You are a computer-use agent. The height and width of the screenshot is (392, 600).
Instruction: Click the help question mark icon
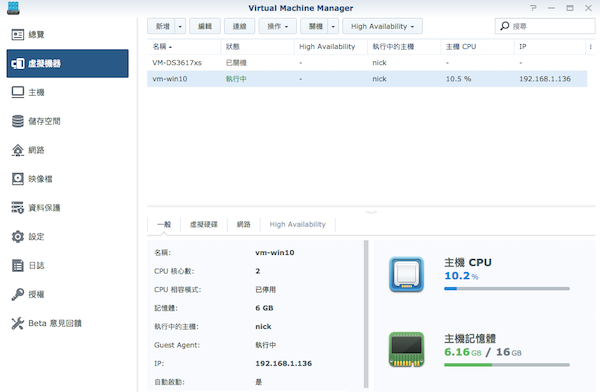tap(533, 8)
